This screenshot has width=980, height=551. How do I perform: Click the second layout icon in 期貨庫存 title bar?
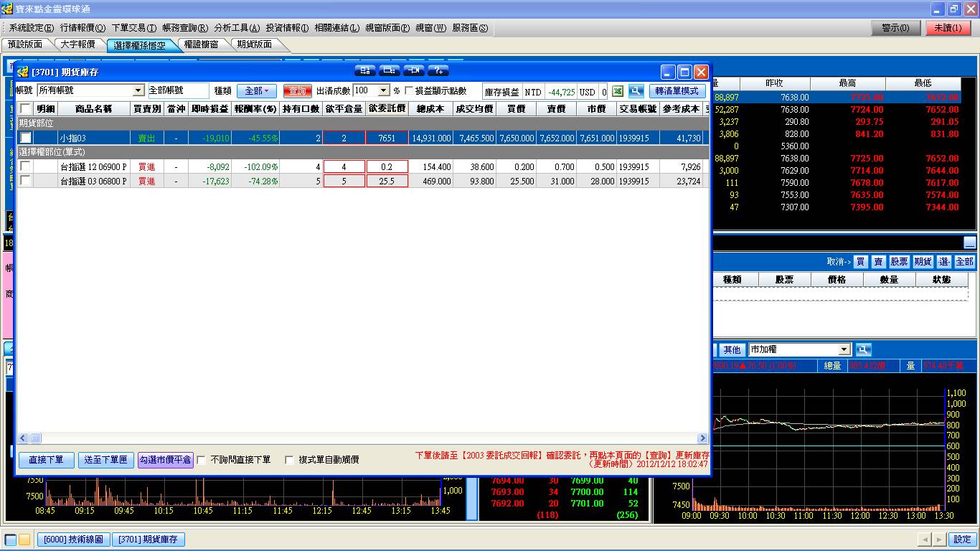(389, 70)
